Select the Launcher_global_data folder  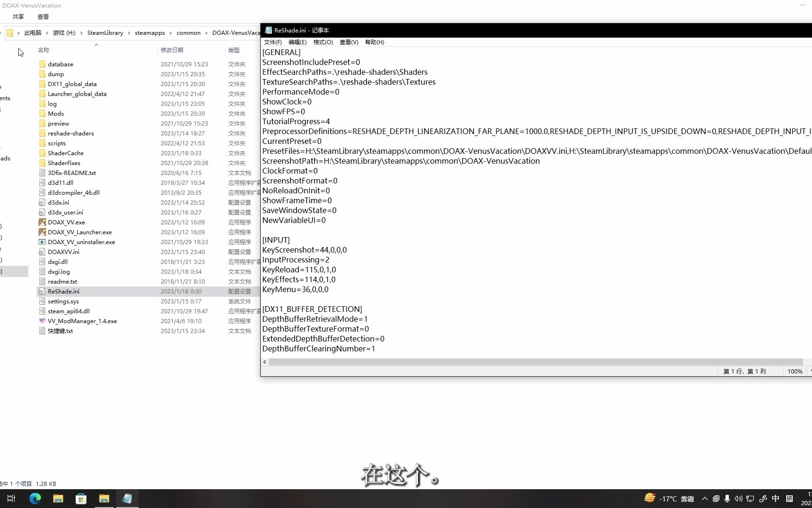tap(77, 94)
